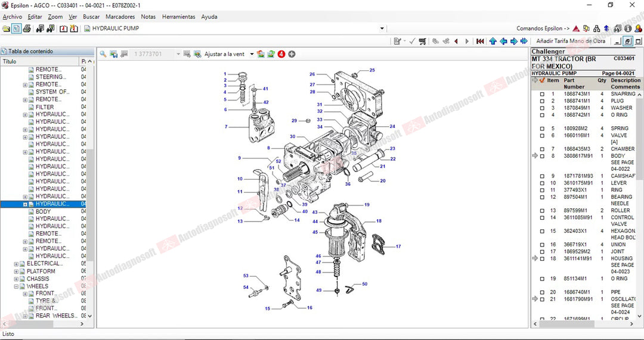Screen dimensions: 644x340
Task: Expand the CHASSIS tree node
Action: point(17,279)
